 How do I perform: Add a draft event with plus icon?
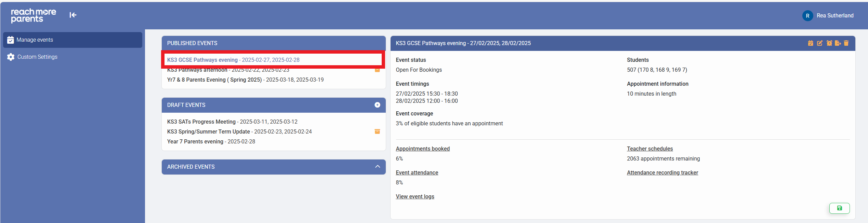pyautogui.click(x=377, y=105)
